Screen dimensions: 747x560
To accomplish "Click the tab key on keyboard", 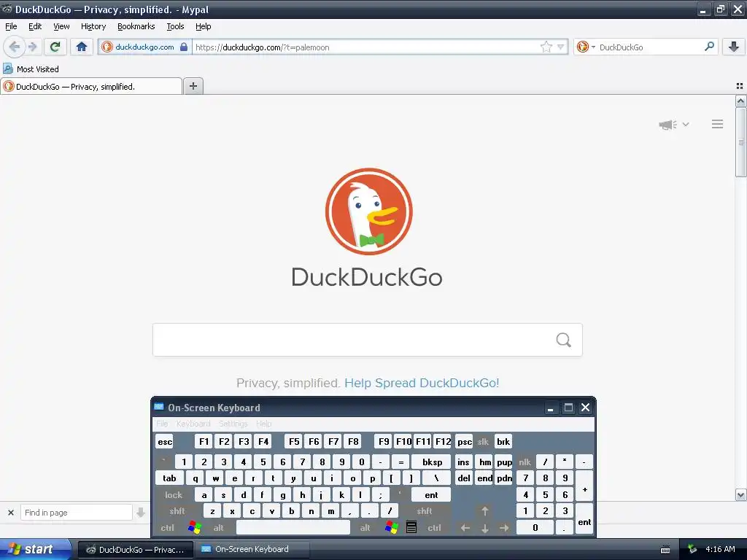I will pos(169,478).
